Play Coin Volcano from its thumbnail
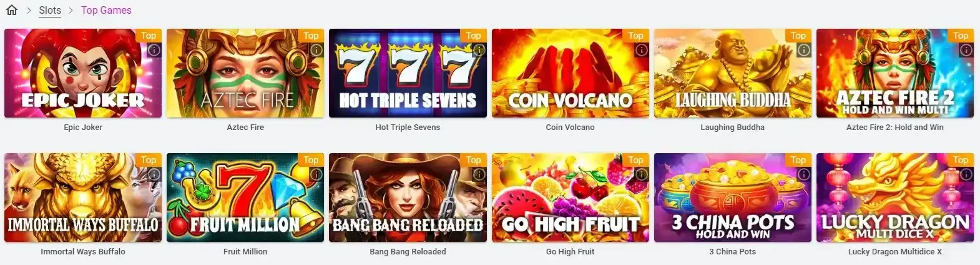The height and width of the screenshot is (265, 980). tap(571, 73)
